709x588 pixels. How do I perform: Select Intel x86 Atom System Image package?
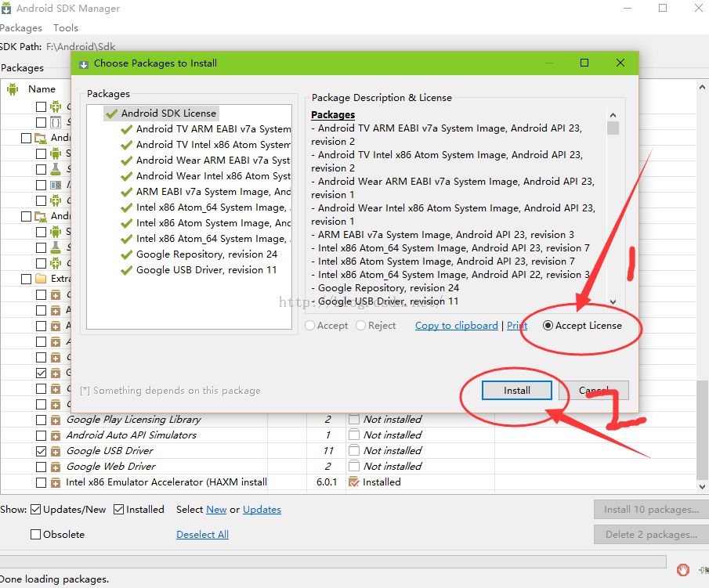pyautogui.click(x=213, y=223)
